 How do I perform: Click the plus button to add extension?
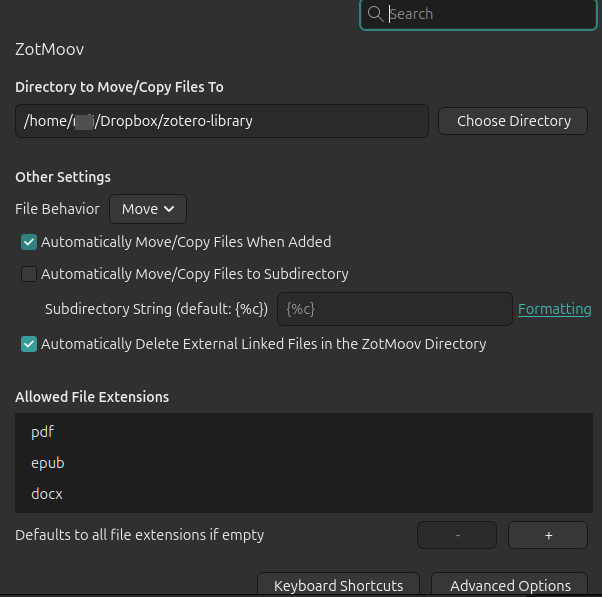click(x=548, y=535)
